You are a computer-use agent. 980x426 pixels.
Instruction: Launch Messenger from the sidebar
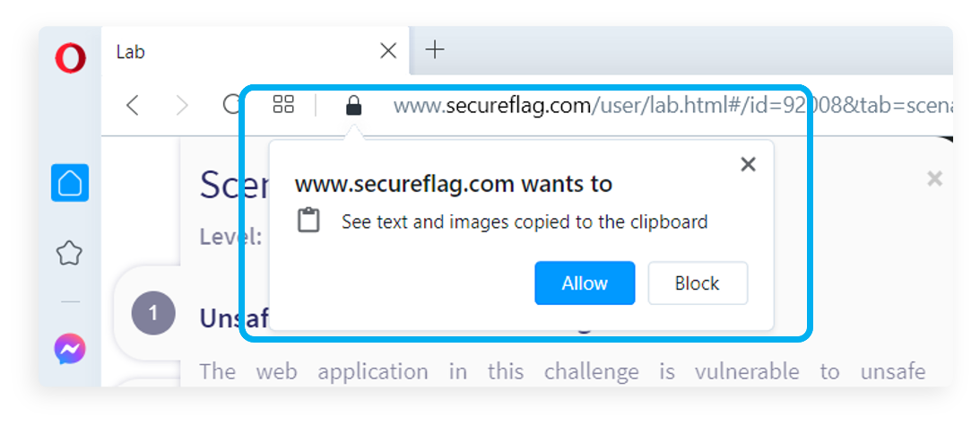[70, 349]
